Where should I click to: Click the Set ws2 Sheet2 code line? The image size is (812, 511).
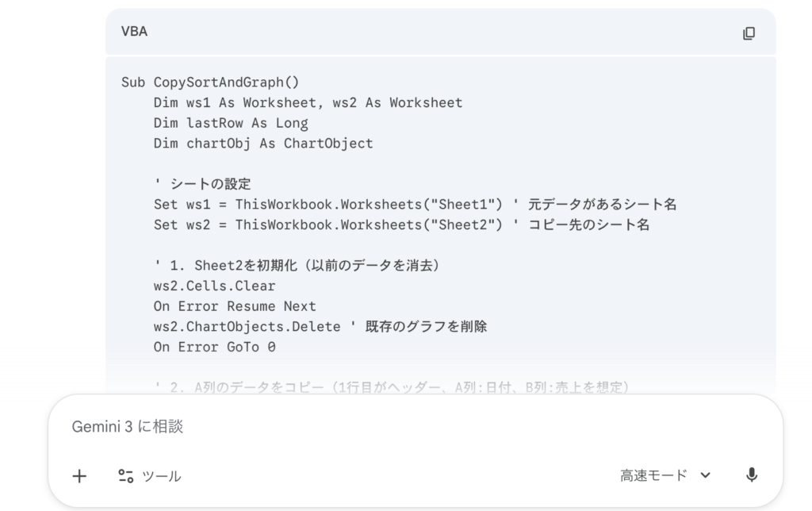point(328,225)
